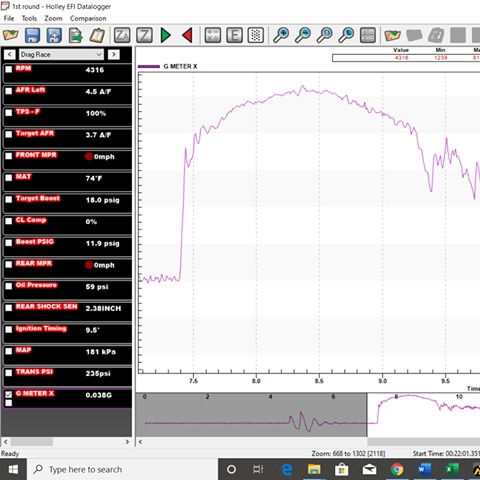The width and height of the screenshot is (480, 480).
Task: Click the fourth magnifier zoom icon
Action: (x=346, y=35)
